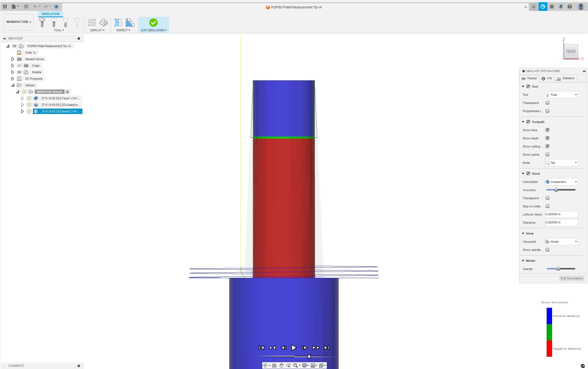Image resolution: width=588 pixels, height=369 pixels.
Task: Click the Inspect measure icon
Action: pyautogui.click(x=118, y=22)
